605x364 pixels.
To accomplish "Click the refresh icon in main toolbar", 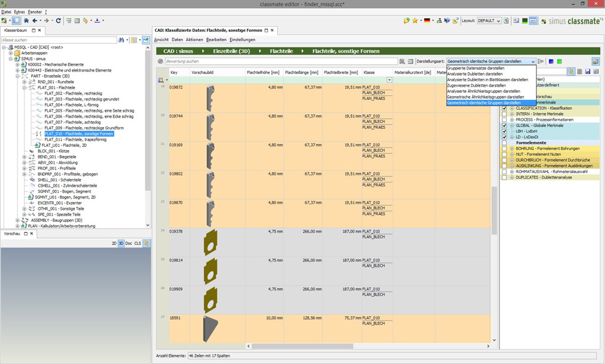I will tap(58, 21).
